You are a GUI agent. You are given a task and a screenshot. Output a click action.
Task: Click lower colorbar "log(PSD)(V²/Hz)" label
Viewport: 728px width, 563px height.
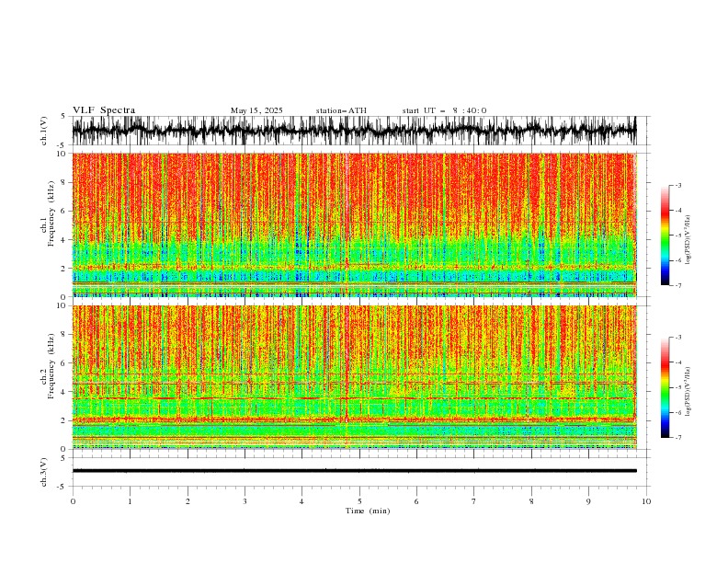pos(688,391)
